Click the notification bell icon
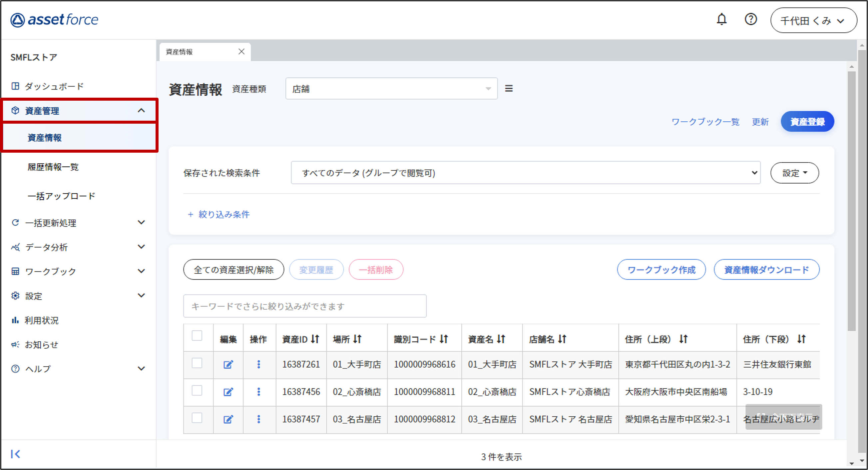This screenshot has height=470, width=868. (721, 19)
